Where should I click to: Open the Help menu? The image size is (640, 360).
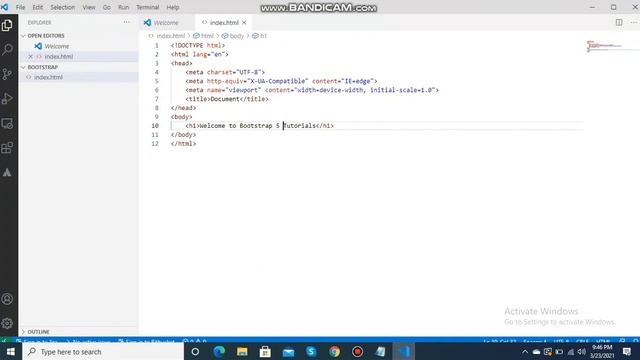point(173,7)
